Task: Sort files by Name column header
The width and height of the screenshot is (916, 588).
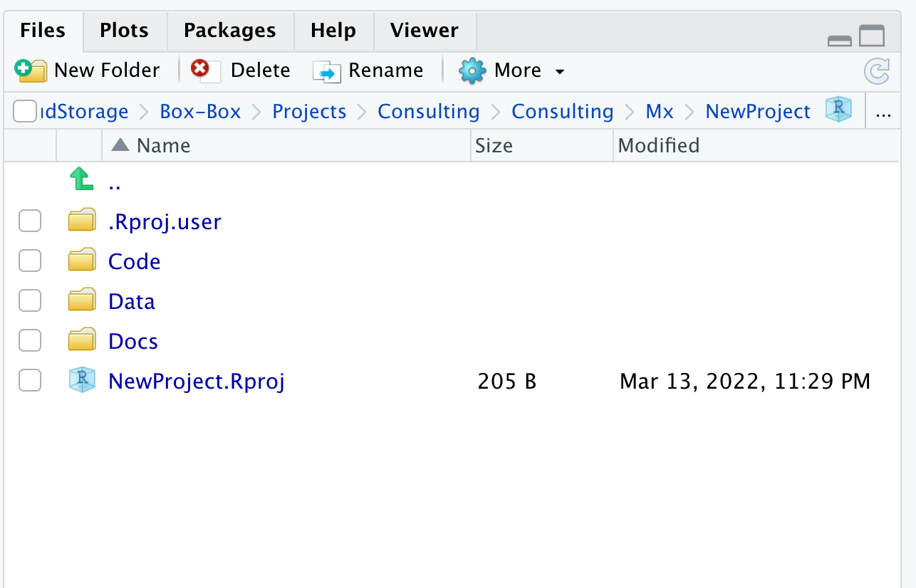Action: pyautogui.click(x=163, y=146)
